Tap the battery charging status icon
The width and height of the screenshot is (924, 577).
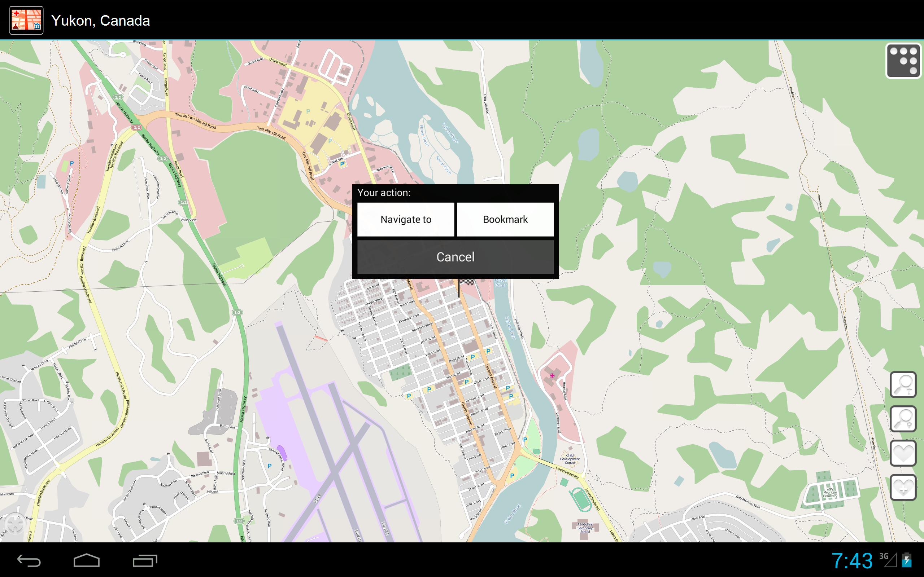coord(907,560)
